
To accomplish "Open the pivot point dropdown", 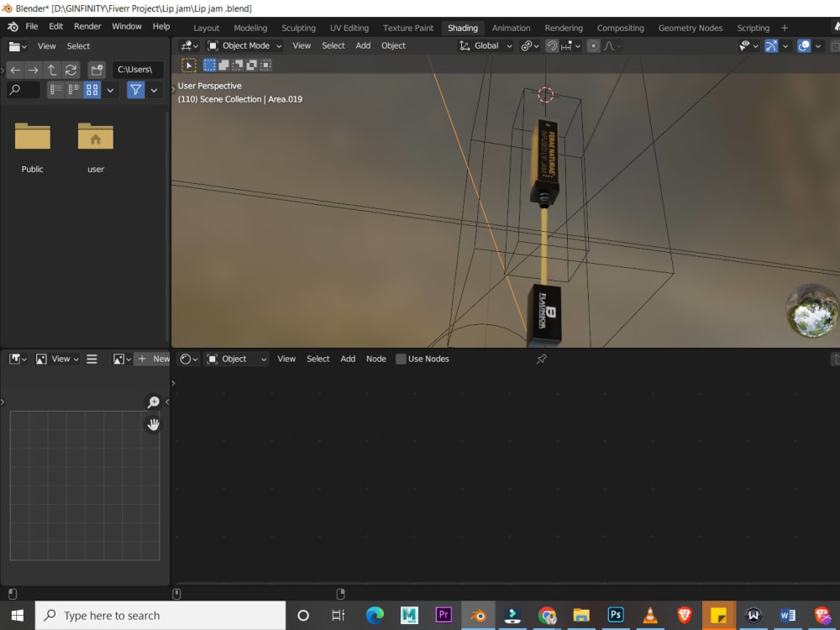I will click(x=530, y=46).
